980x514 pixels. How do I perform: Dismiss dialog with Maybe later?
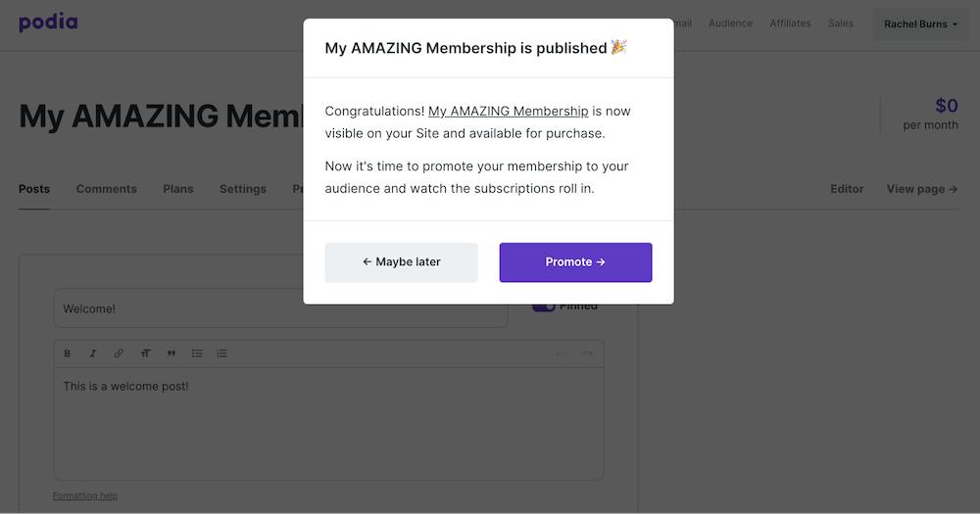coord(401,262)
